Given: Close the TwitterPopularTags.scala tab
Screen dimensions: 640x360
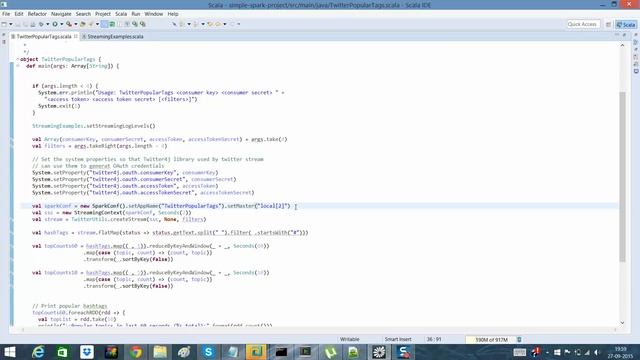Looking at the screenshot, I should (76, 36).
